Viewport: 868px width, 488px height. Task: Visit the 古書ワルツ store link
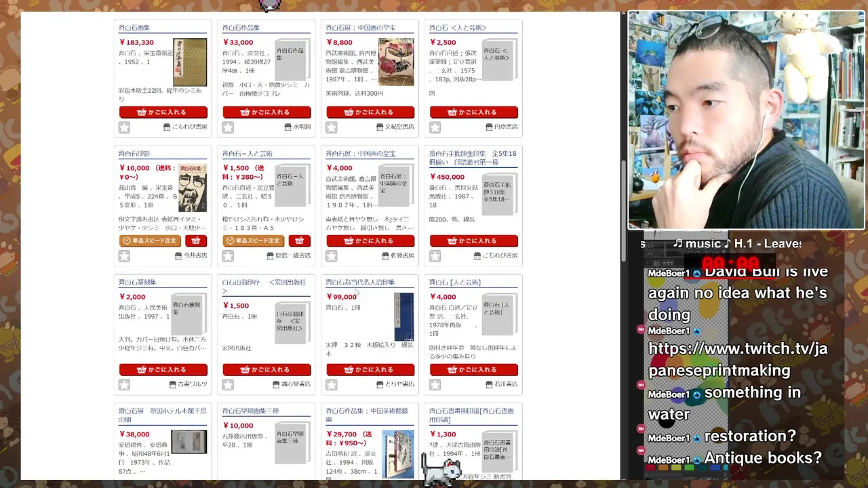click(x=189, y=384)
